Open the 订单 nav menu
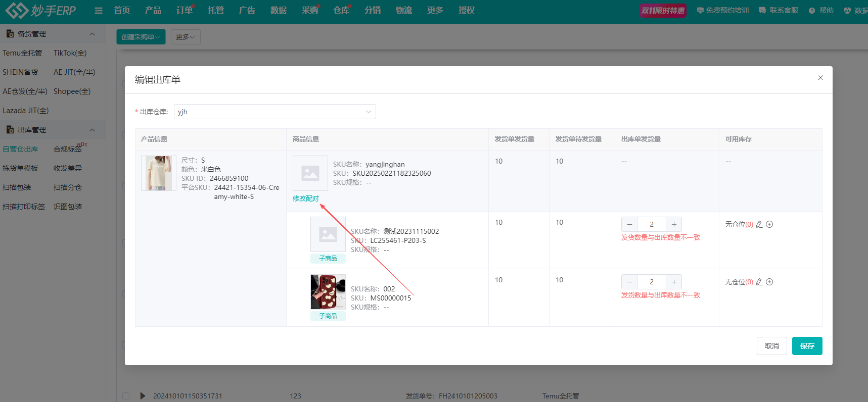The height and width of the screenshot is (402, 868). pos(185,10)
